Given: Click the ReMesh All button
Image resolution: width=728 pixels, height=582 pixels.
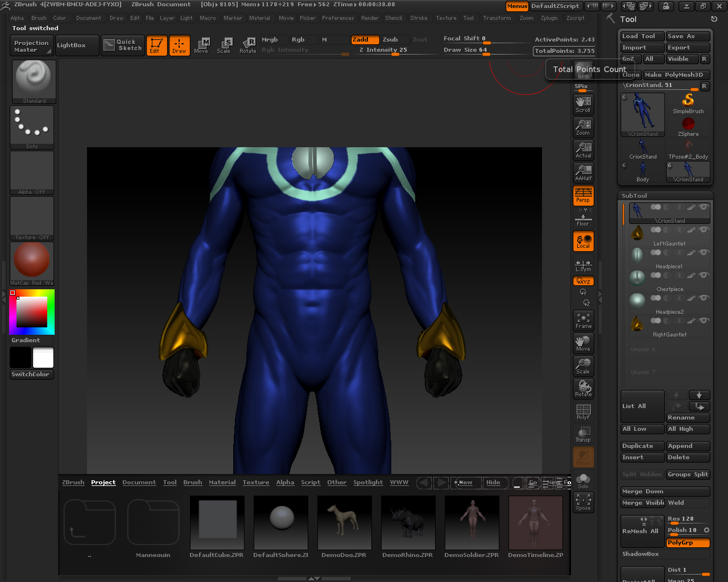Looking at the screenshot, I should point(643,531).
